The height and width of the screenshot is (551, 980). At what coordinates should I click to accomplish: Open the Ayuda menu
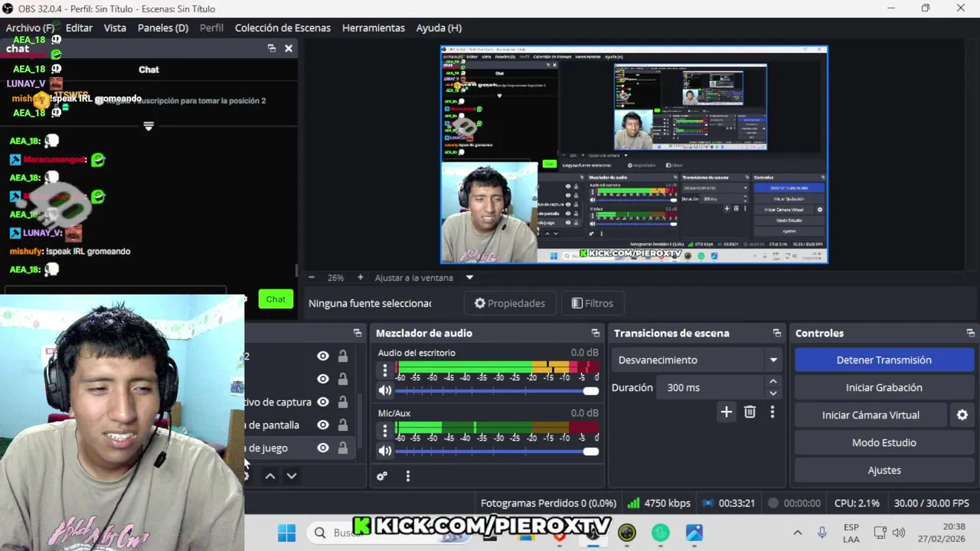click(439, 28)
